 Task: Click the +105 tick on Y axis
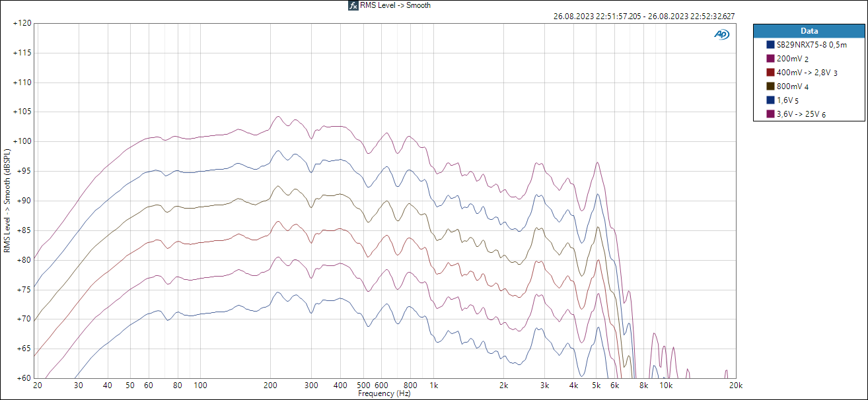(22, 112)
